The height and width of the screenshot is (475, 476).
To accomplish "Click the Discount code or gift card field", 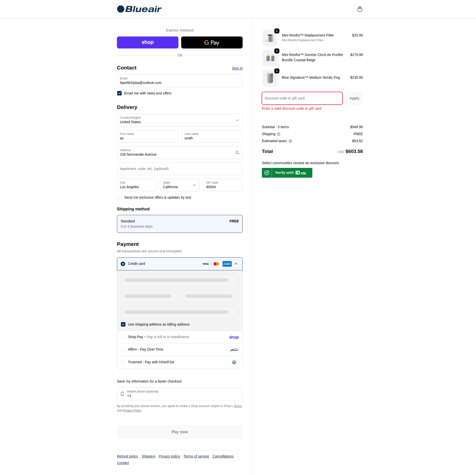I will point(302,98).
